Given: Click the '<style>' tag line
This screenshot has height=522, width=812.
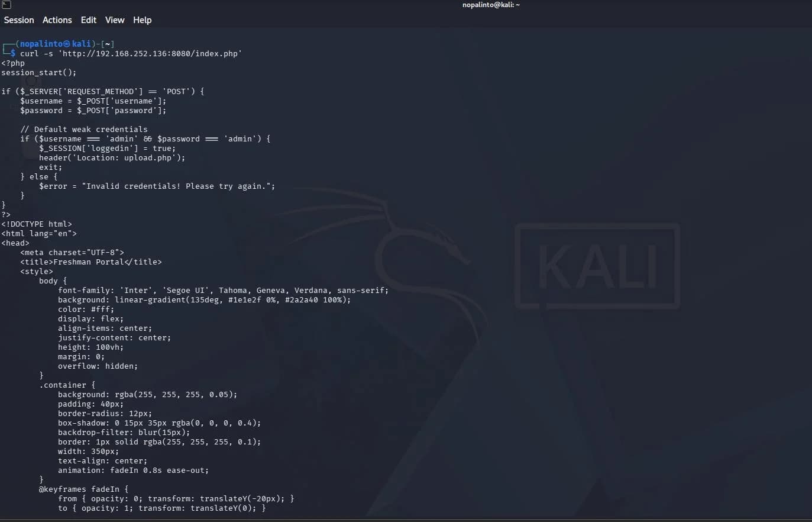Looking at the screenshot, I should [x=37, y=271].
